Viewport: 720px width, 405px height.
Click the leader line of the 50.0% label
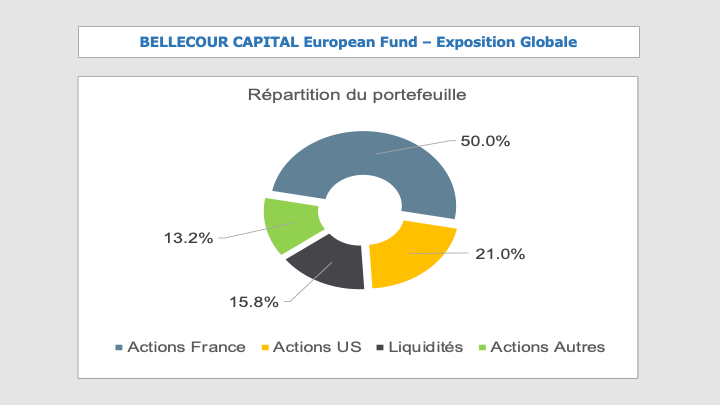tap(420, 147)
